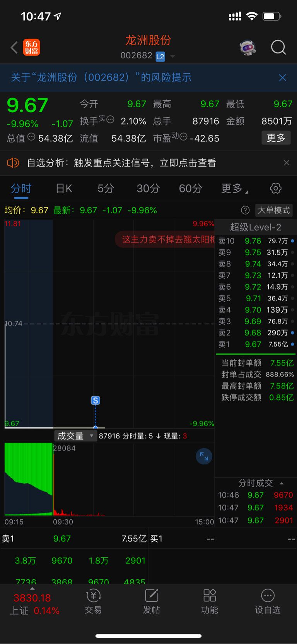Collapse the 分时成交 section arrow

point(282,483)
